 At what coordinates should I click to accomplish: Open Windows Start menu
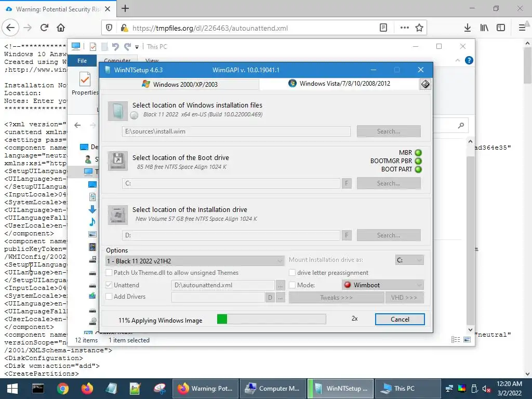click(x=12, y=389)
